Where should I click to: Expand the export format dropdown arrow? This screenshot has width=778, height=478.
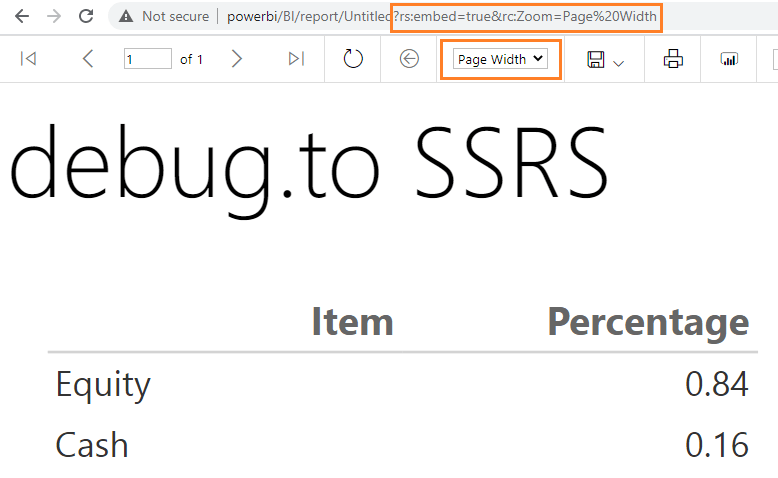[618, 63]
